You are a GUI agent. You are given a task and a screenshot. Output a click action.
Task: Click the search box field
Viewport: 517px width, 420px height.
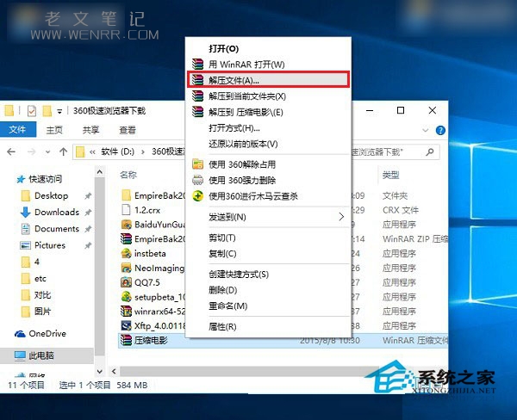[395, 151]
